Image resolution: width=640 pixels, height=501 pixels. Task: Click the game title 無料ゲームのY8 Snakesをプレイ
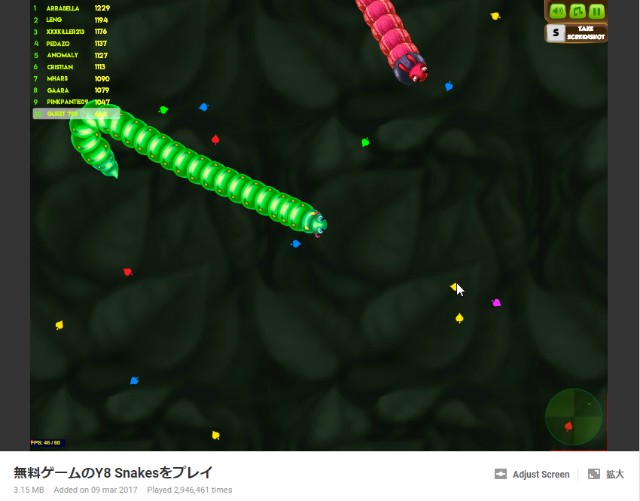pyautogui.click(x=113, y=472)
